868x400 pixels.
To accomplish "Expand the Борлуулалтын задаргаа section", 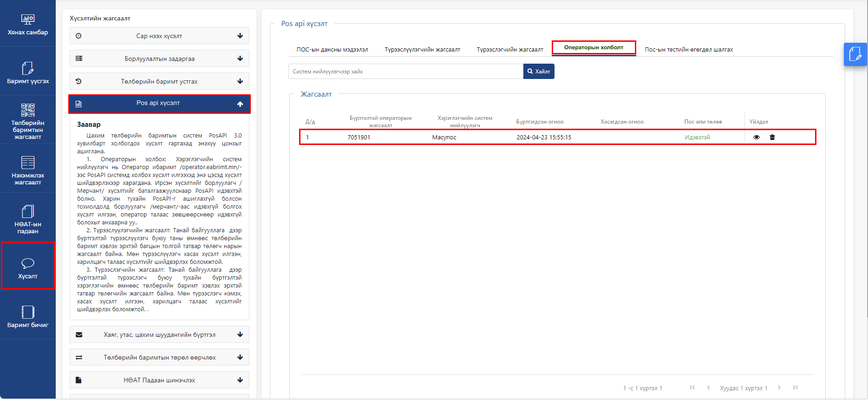I will point(159,59).
